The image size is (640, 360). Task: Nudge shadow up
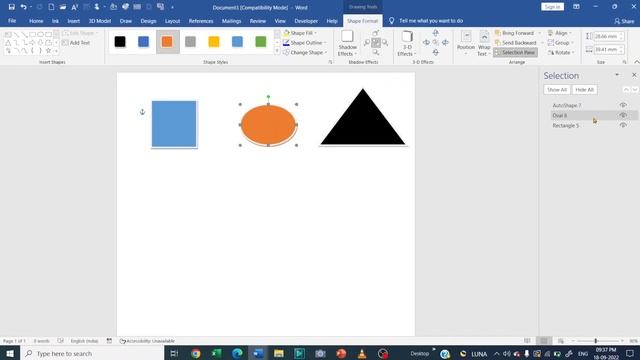[376, 33]
